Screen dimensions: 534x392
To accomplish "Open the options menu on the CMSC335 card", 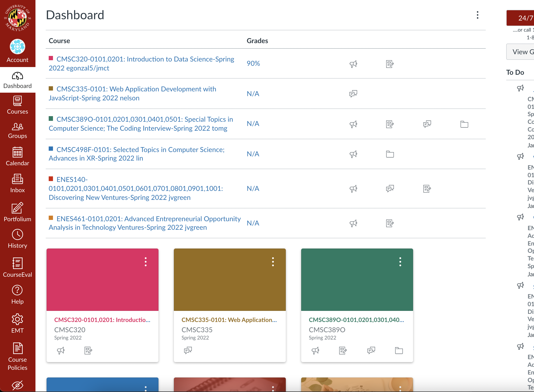I will pos(273,262).
